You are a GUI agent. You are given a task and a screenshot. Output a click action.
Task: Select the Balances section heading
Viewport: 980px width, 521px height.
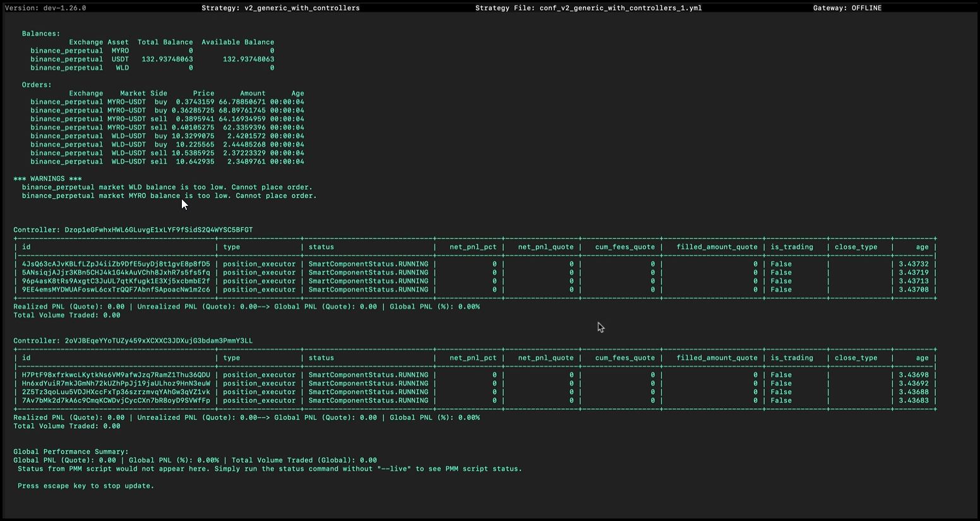click(x=40, y=33)
